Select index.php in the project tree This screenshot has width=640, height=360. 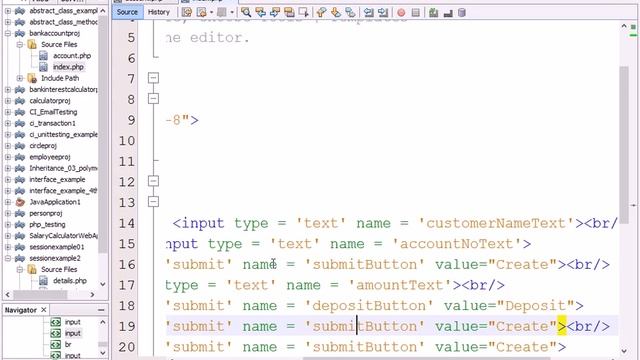pos(68,67)
